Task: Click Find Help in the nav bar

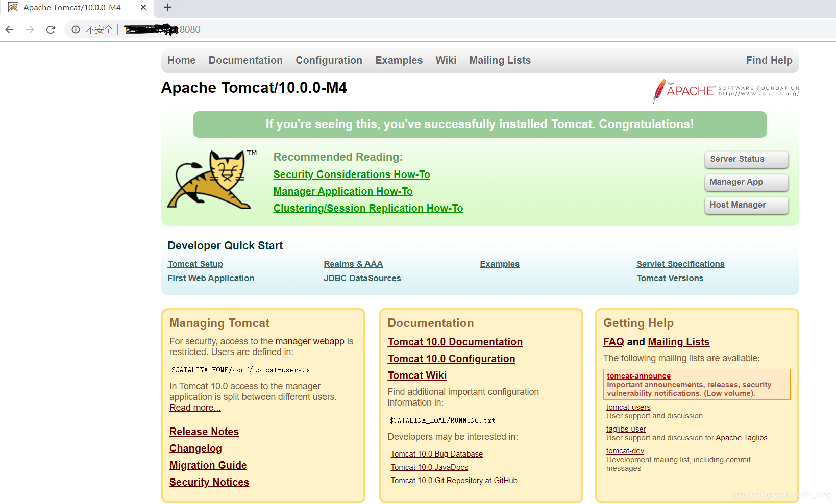Action: click(x=769, y=60)
